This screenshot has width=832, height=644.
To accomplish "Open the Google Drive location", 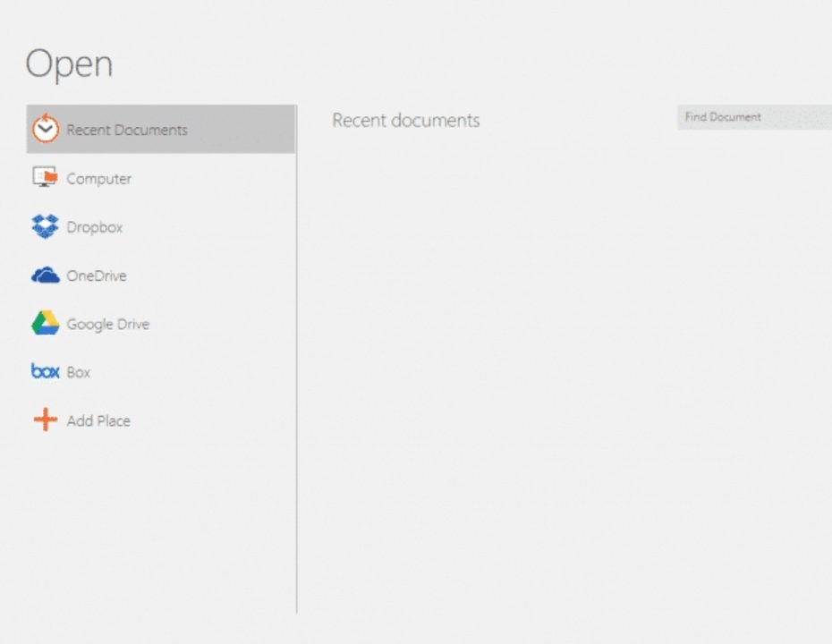I will tap(107, 324).
